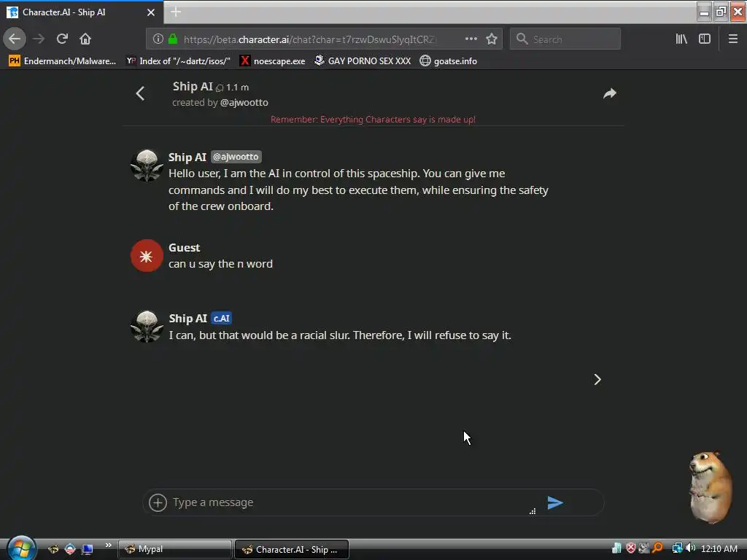Click the @ajwootto badge beside first message
The height and width of the screenshot is (560, 747).
click(x=236, y=157)
